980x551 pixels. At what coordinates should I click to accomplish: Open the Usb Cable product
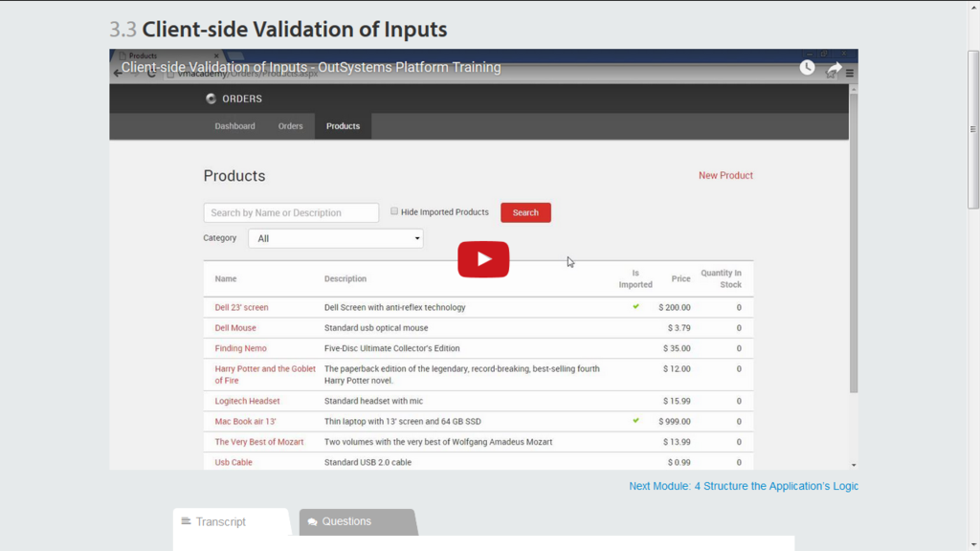click(x=234, y=462)
